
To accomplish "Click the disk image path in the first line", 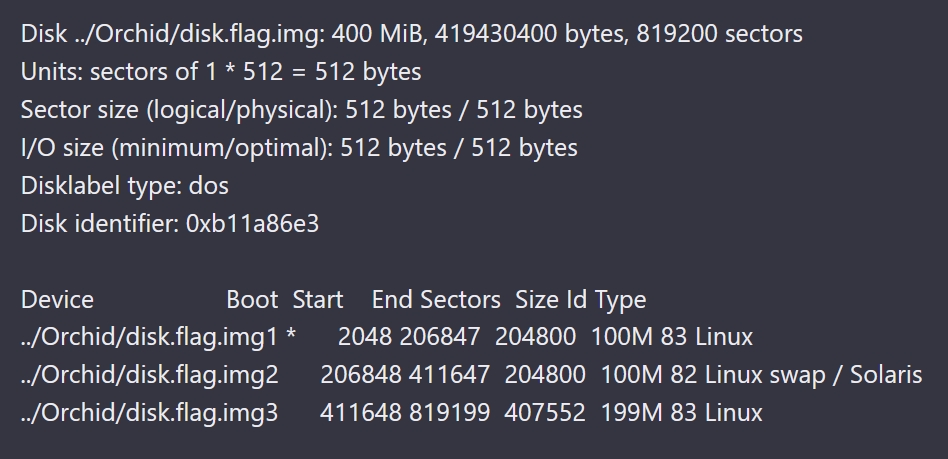I will pos(188,34).
